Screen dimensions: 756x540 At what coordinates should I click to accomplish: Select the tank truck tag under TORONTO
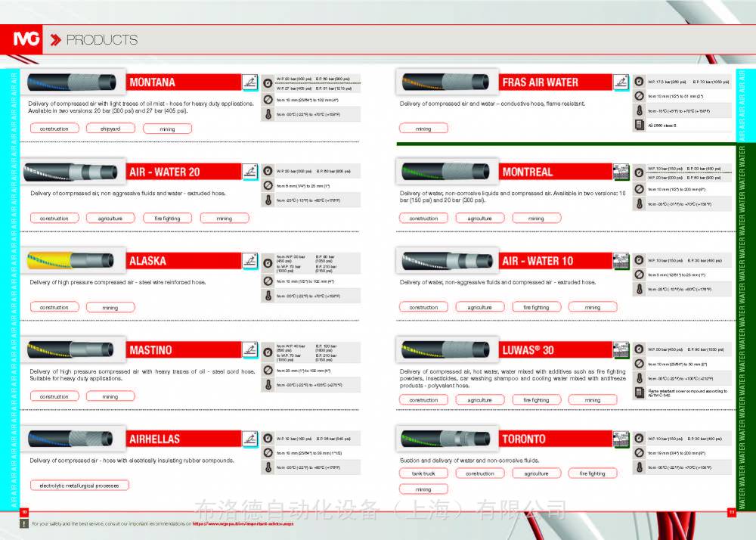(423, 473)
